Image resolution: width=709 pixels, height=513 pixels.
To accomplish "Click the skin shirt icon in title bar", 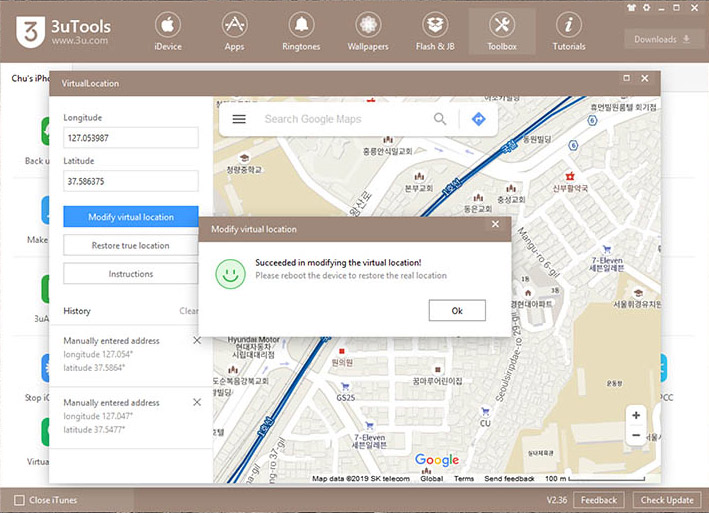I will pyautogui.click(x=631, y=8).
